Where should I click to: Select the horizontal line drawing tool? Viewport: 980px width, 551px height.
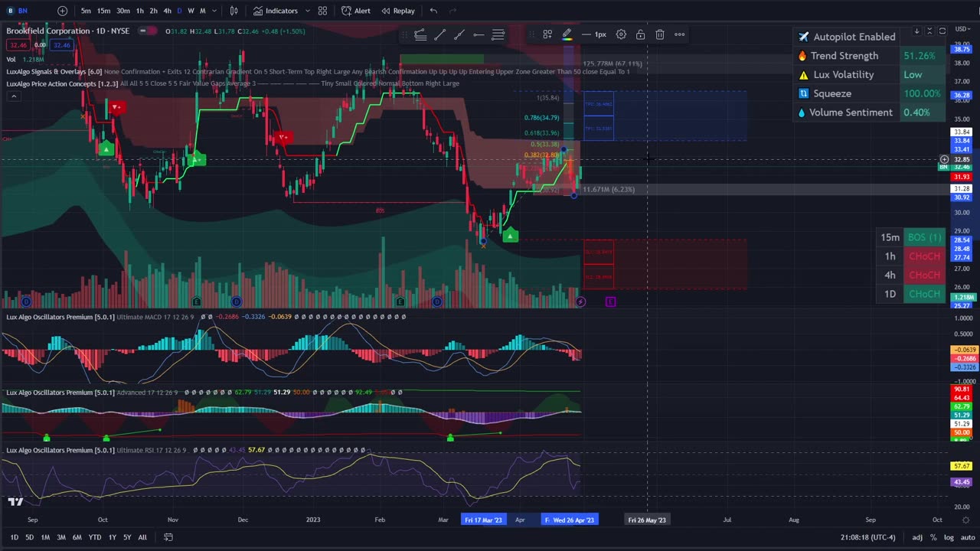[479, 34]
